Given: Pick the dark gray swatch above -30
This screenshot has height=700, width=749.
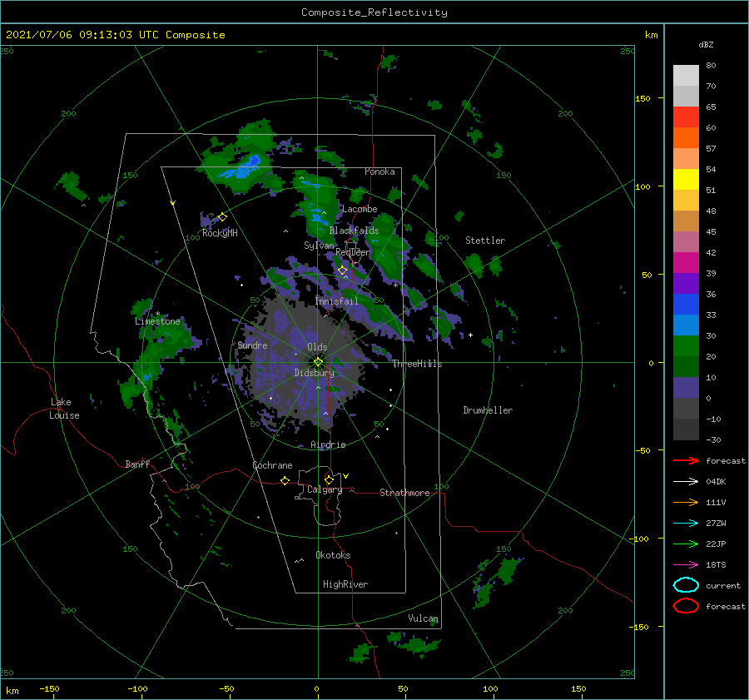Looking at the screenshot, I should (x=686, y=429).
